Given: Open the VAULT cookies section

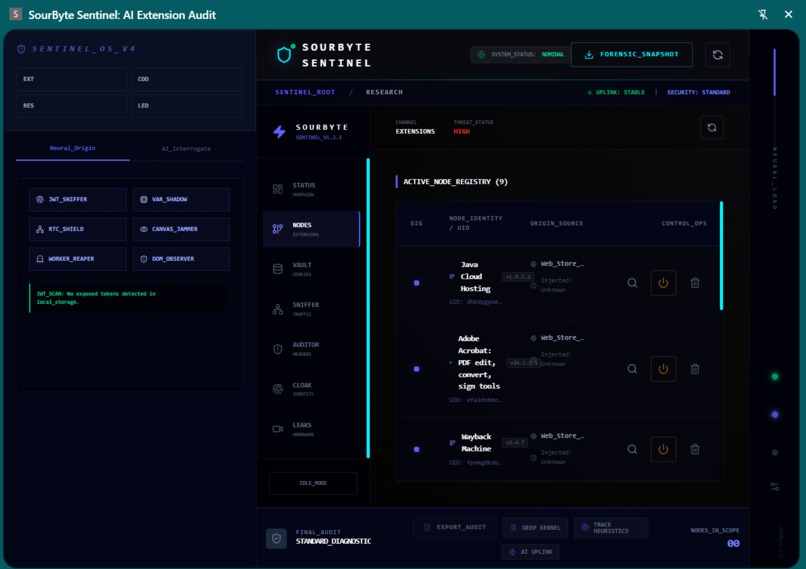Looking at the screenshot, I should [x=312, y=269].
